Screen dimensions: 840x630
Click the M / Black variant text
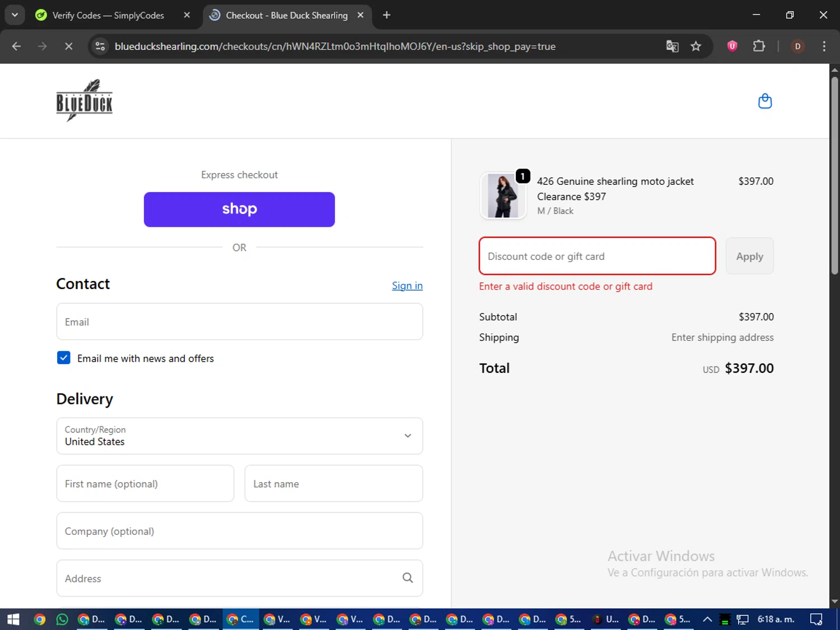pos(555,211)
